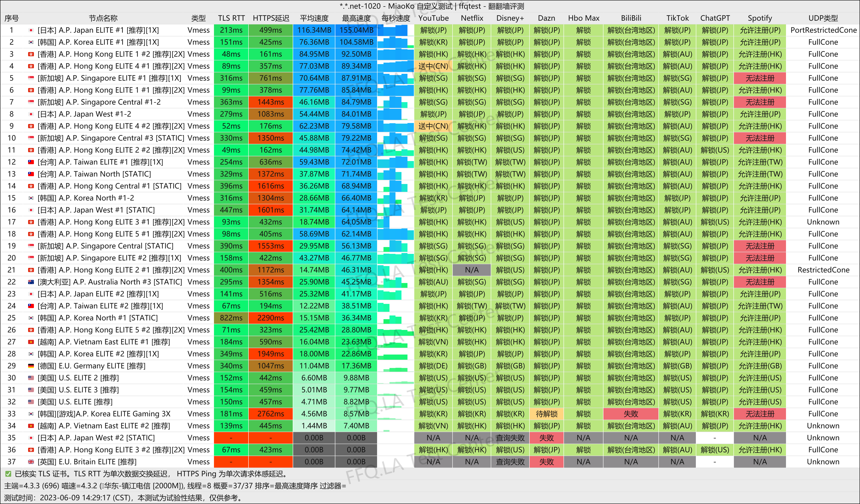This screenshot has height=504, width=860.
Task: Click the UK flag beside E.U. Britain ELITE
Action: click(x=31, y=462)
